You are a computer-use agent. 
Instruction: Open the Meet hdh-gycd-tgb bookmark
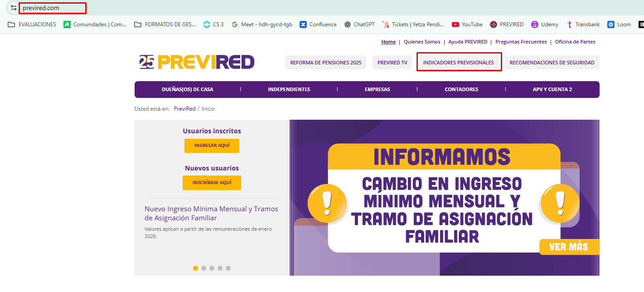pos(261,24)
